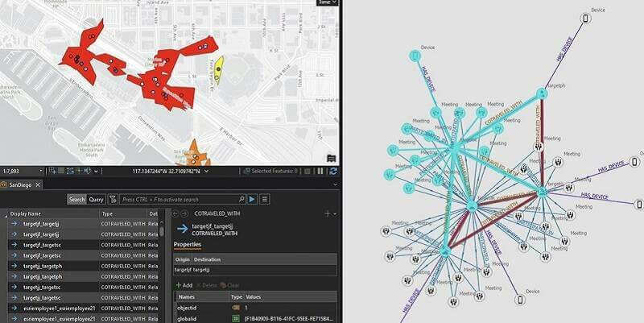644x323 pixels.
Task: Click the Clear properties button
Action: point(229,285)
